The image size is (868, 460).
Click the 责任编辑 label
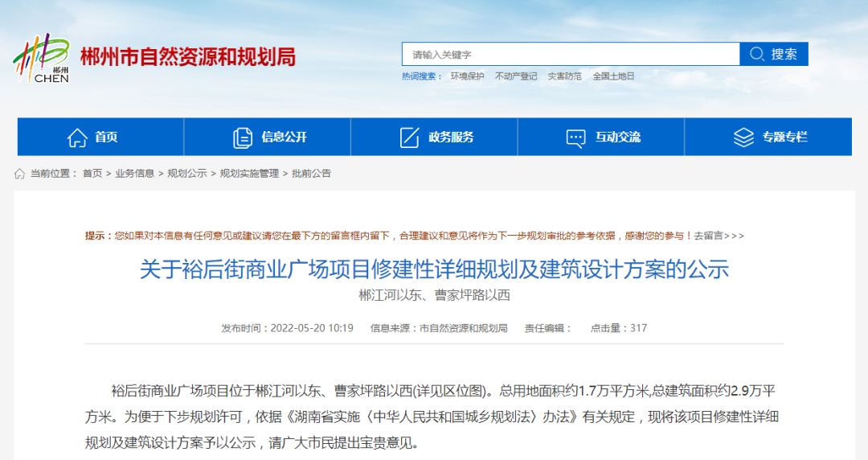coord(548,328)
